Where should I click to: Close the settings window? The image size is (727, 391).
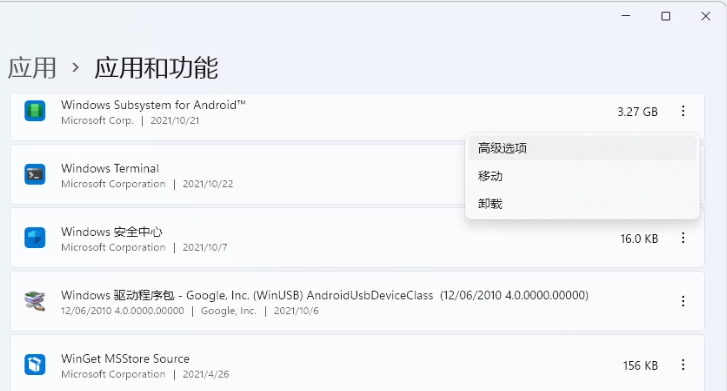[706, 16]
